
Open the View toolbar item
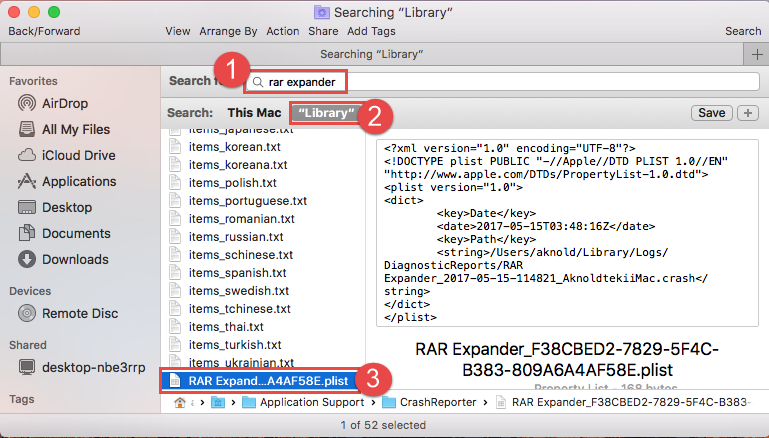[178, 31]
